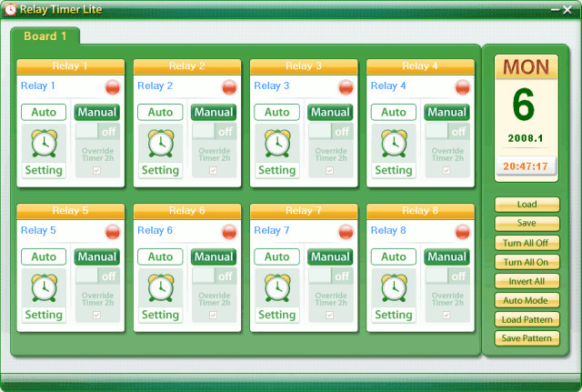This screenshot has width=582, height=392.
Task: Click the Relay 1 name label
Action: (x=38, y=85)
